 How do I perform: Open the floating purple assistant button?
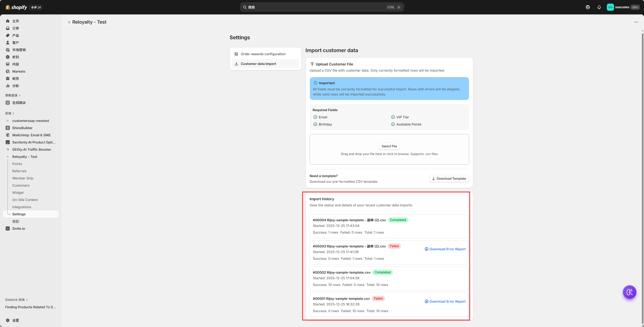(629, 292)
